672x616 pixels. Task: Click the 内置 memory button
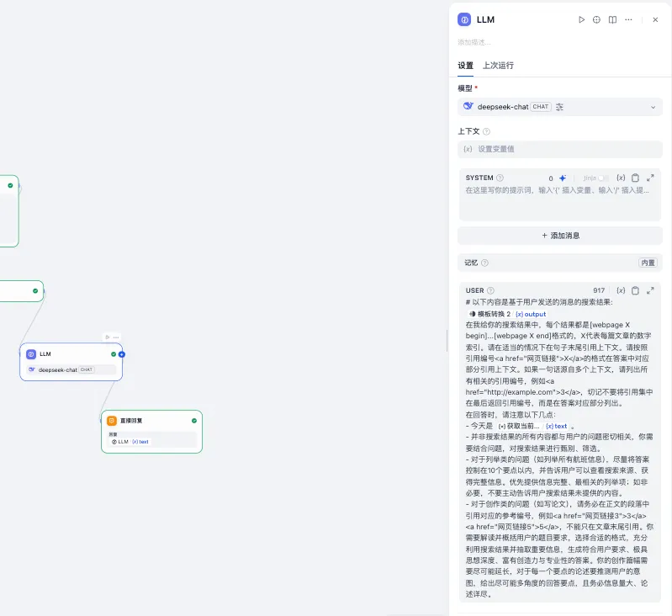point(648,263)
